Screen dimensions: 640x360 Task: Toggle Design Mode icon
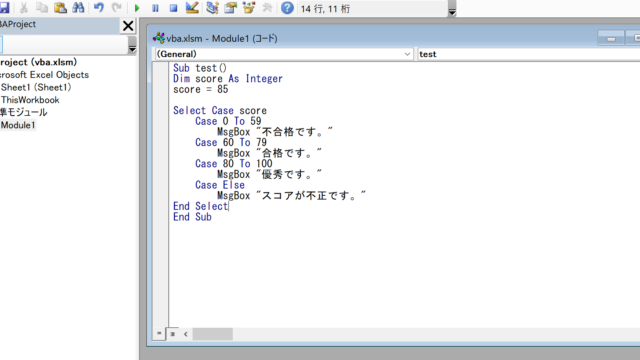192,8
